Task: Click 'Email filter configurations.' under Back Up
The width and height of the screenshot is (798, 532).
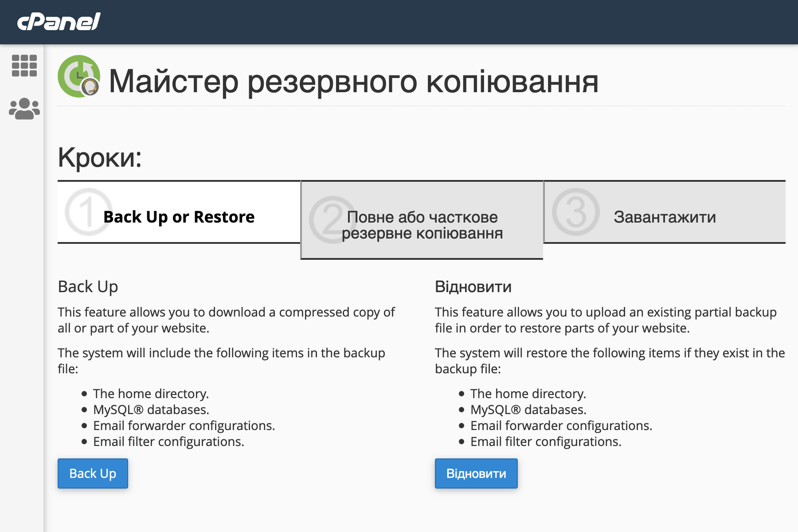Action: (168, 442)
